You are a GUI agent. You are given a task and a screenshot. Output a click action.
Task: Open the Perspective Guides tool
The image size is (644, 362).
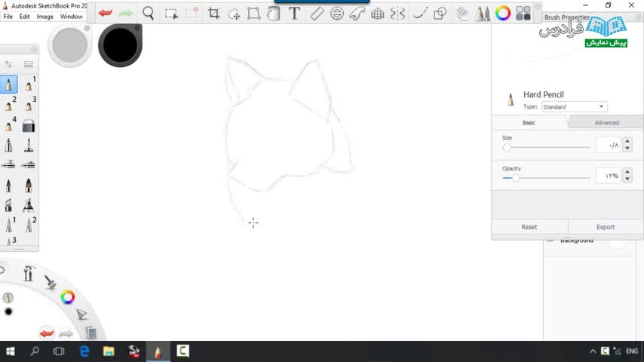pos(377,14)
